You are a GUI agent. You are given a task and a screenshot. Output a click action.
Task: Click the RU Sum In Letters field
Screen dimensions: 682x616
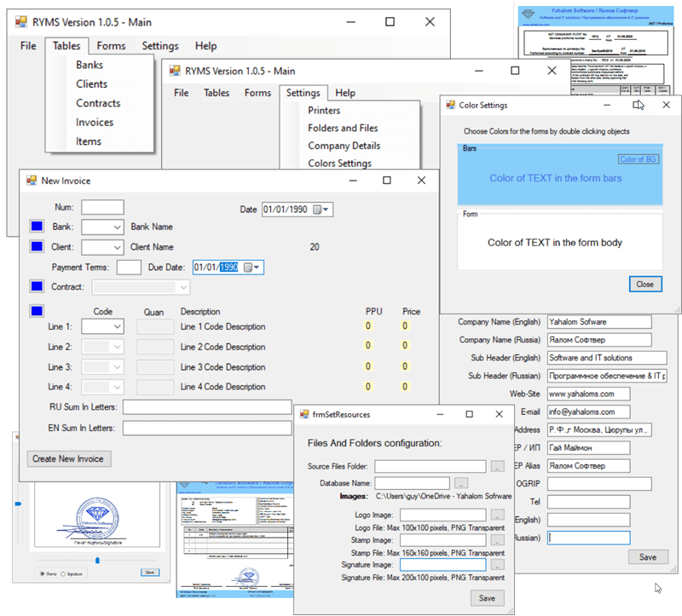click(207, 407)
